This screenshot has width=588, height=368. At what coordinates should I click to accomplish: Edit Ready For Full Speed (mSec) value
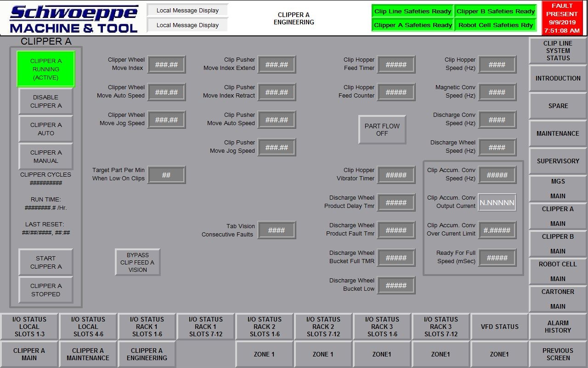click(x=497, y=258)
